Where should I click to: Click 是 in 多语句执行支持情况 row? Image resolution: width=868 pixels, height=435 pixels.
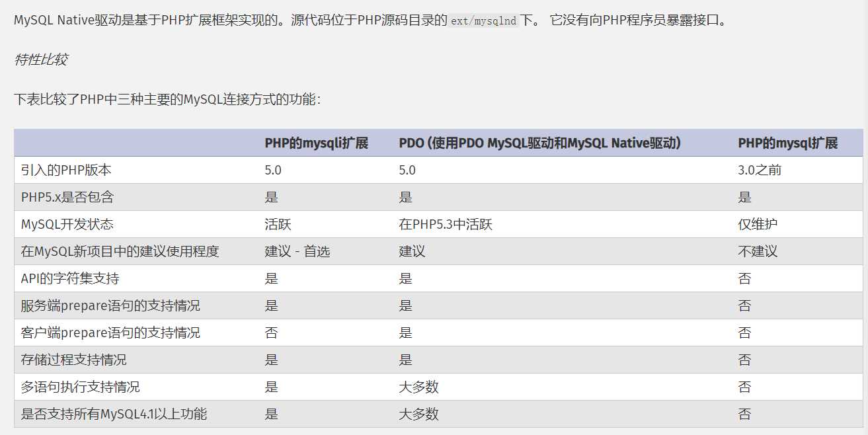[x=271, y=387]
